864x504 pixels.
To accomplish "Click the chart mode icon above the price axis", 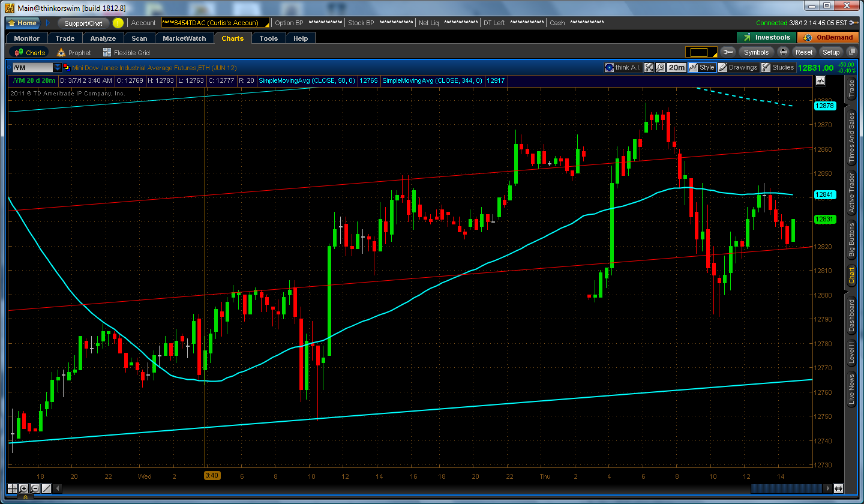I will pos(820,80).
